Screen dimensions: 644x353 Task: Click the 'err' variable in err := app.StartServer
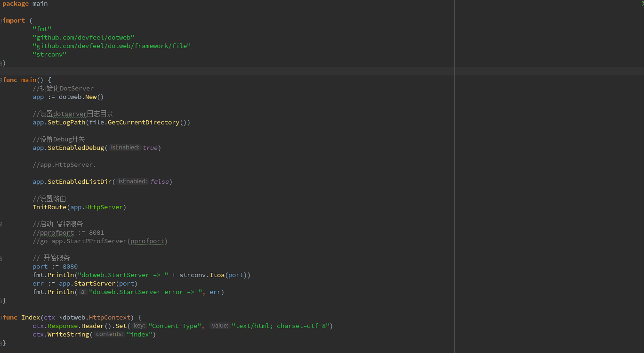(x=38, y=283)
